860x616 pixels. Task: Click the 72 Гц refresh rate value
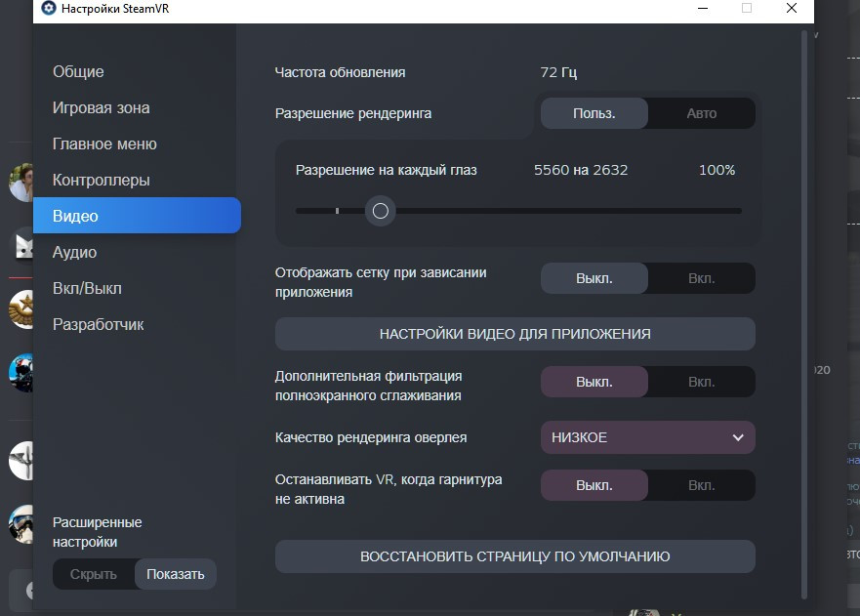tap(558, 72)
